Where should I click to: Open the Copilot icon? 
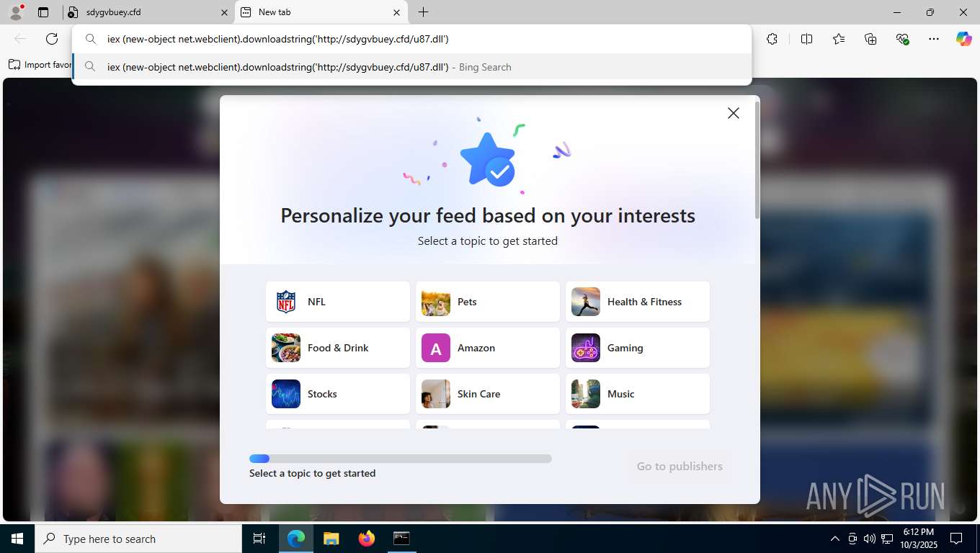tap(964, 39)
